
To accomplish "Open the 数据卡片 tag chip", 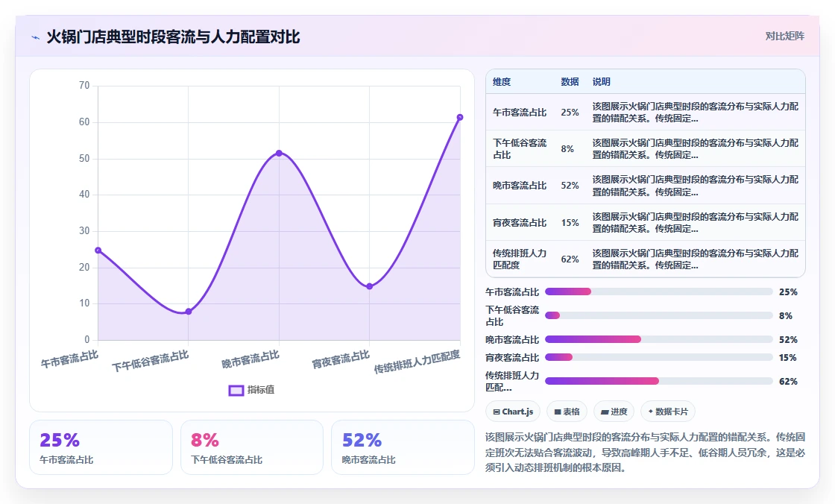I will (668, 412).
